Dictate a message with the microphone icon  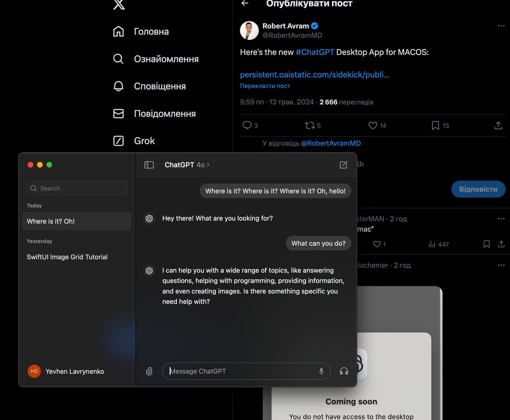click(x=321, y=371)
